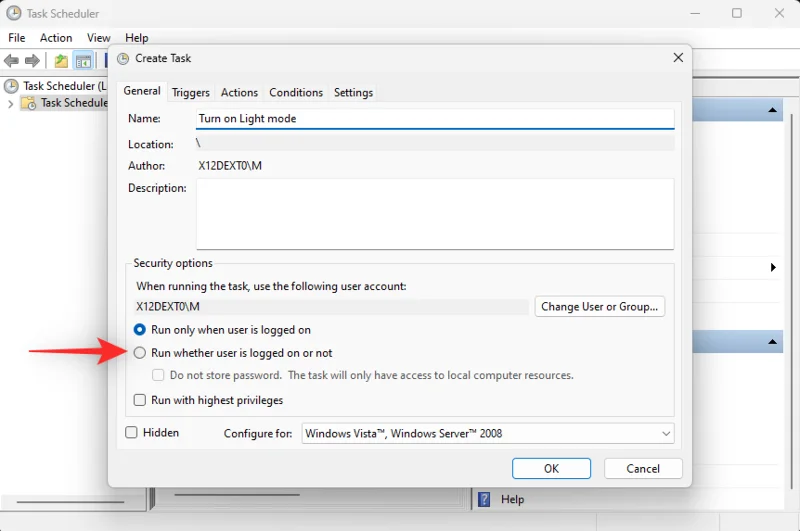Switch to the Conditions tab
This screenshot has height=531, width=800.
point(296,92)
